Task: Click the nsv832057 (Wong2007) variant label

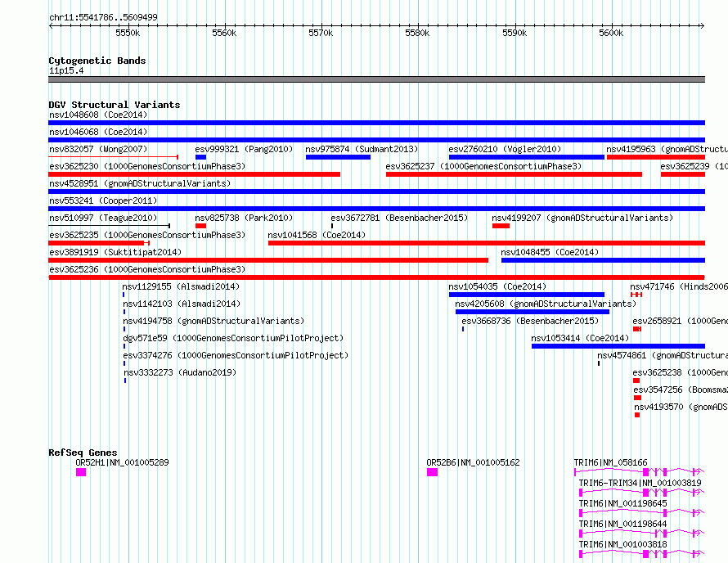Action: click(98, 149)
